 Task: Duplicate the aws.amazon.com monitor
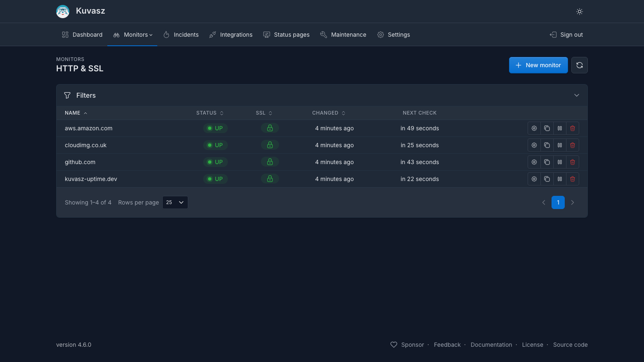(547, 128)
